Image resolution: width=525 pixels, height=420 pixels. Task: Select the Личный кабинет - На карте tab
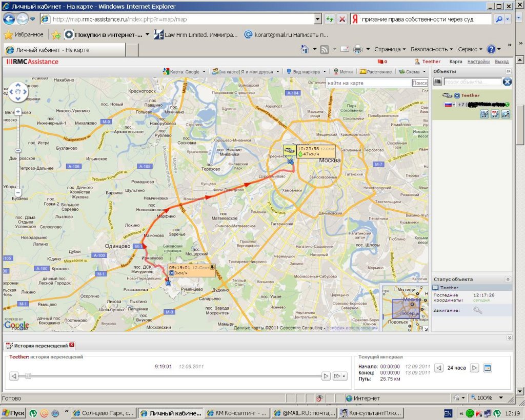tap(65, 50)
